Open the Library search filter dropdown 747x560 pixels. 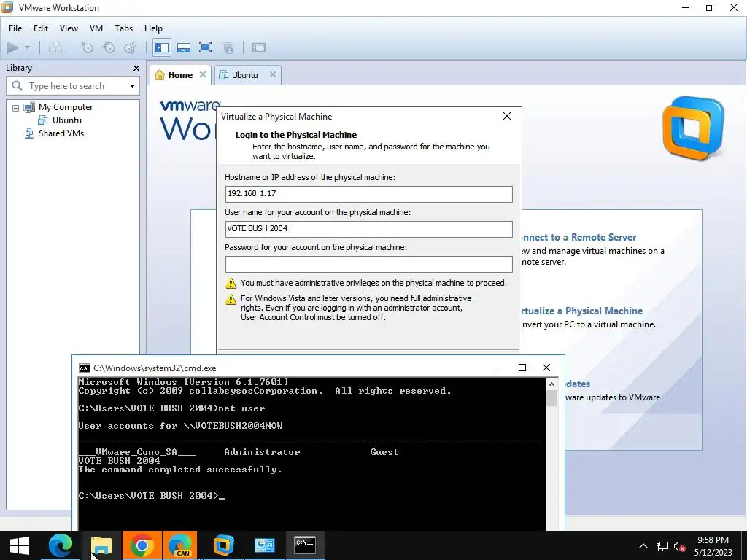133,86
